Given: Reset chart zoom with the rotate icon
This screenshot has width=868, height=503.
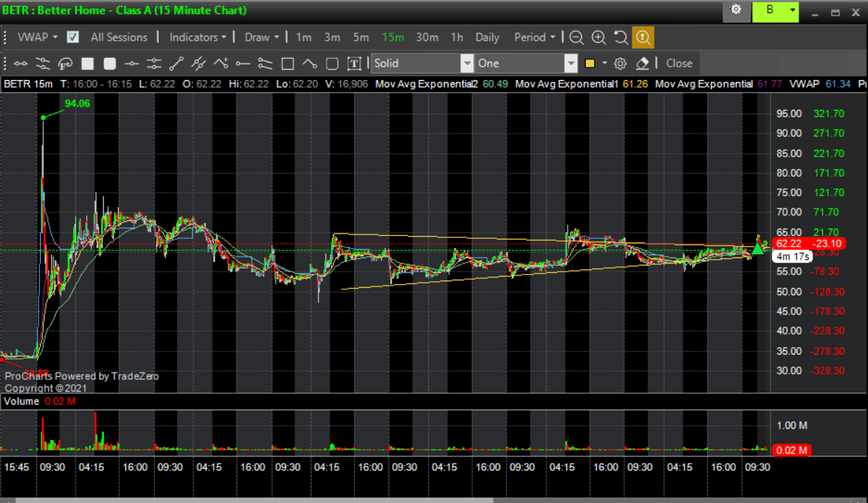Looking at the screenshot, I should pyautogui.click(x=620, y=38).
